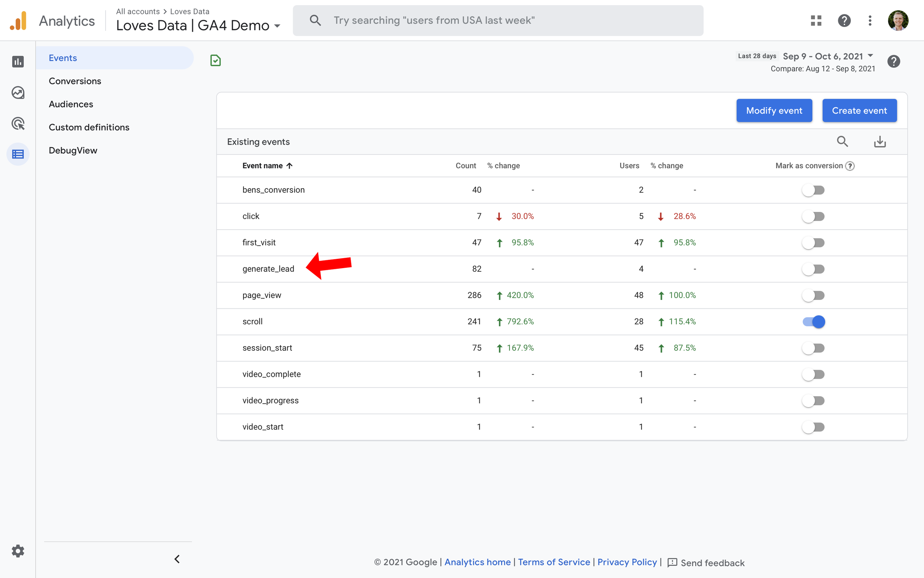Enable page_view as a conversion
The image size is (924, 578).
(x=814, y=295)
